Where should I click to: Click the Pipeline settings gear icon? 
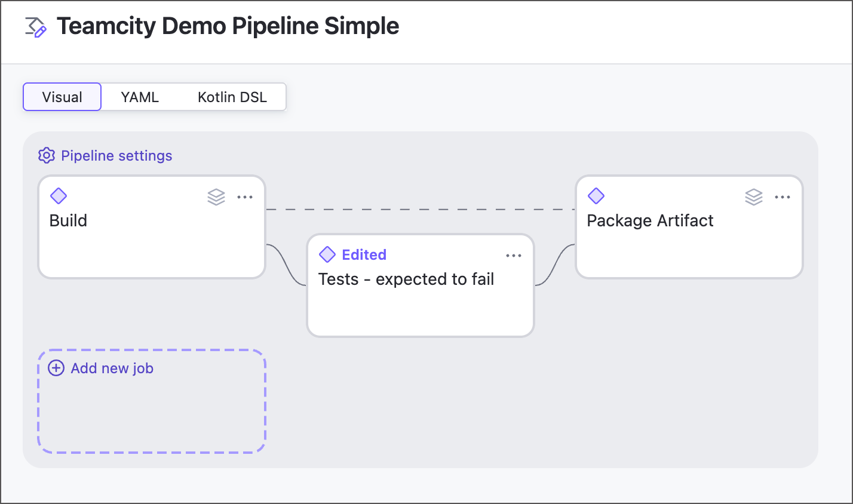pos(47,156)
